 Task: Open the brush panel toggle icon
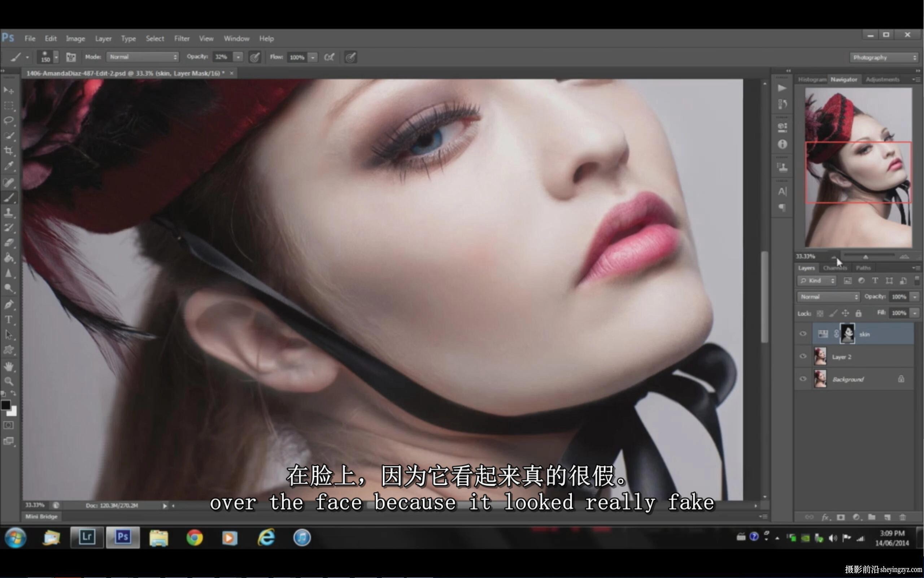click(x=71, y=57)
